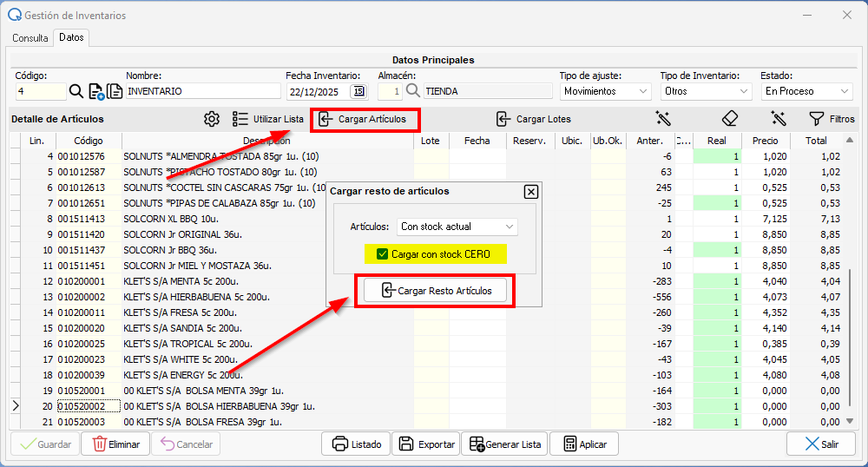Open the Artículos dropdown Con stock actual
This screenshot has height=467, width=868.
(x=457, y=227)
